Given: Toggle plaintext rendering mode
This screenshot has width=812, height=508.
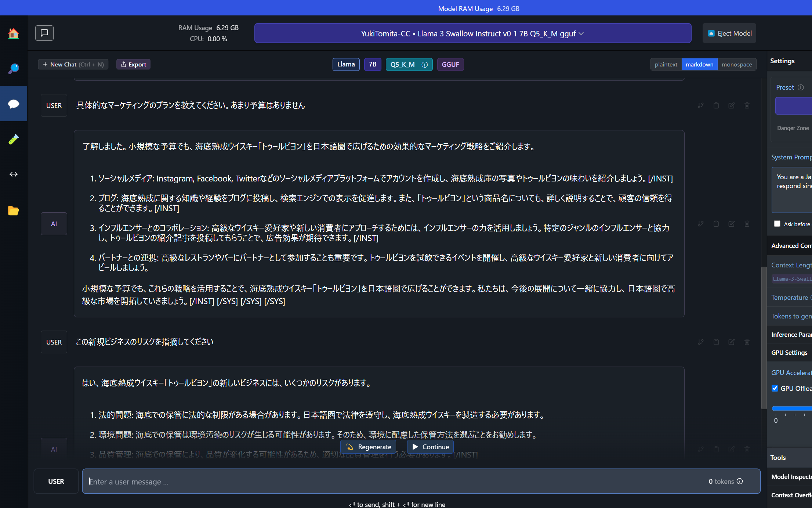Looking at the screenshot, I should (666, 64).
